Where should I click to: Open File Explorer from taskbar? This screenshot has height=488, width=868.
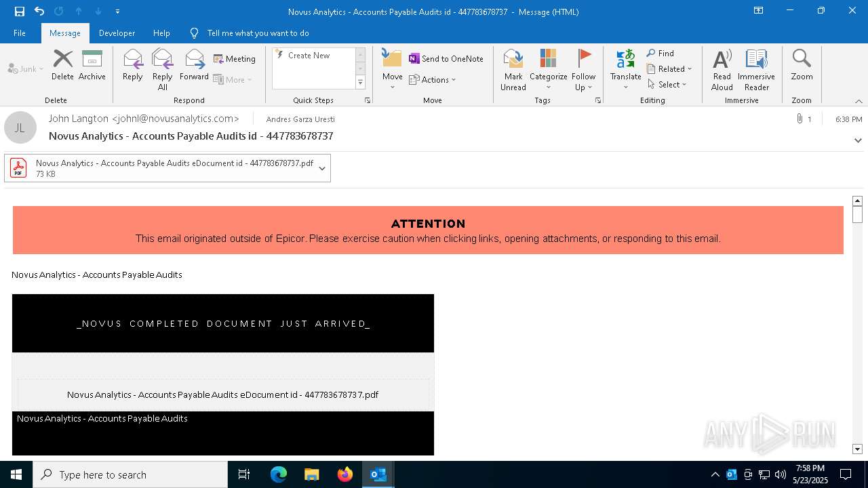click(x=311, y=474)
